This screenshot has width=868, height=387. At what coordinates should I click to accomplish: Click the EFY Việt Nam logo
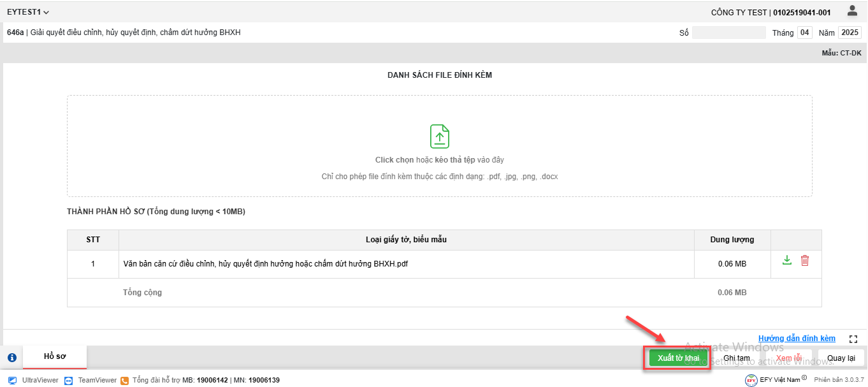752,380
